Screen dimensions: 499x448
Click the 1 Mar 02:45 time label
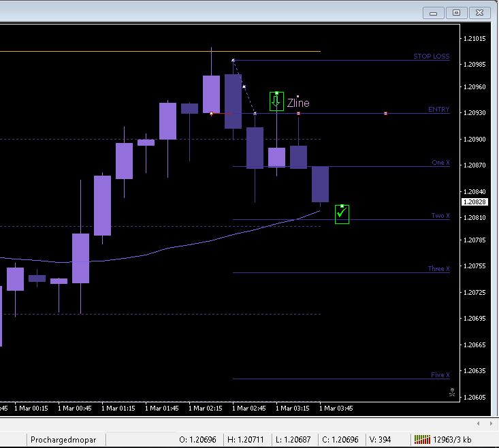(249, 409)
